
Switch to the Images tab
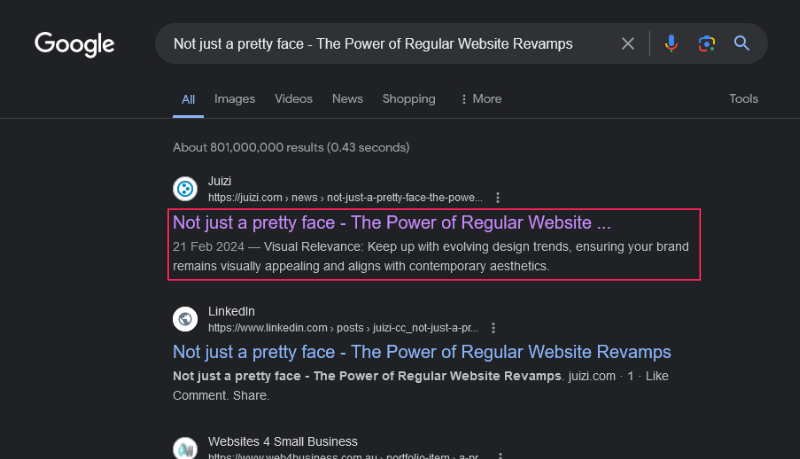point(235,99)
